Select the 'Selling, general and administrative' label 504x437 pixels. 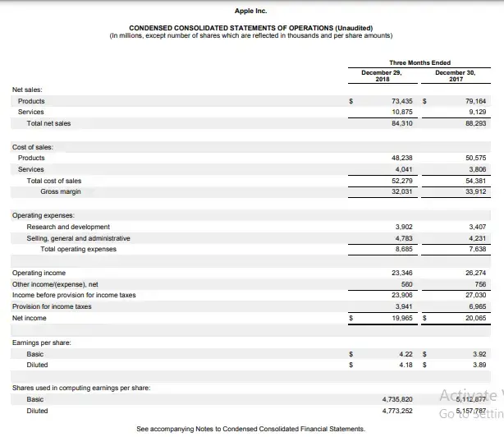click(x=79, y=238)
